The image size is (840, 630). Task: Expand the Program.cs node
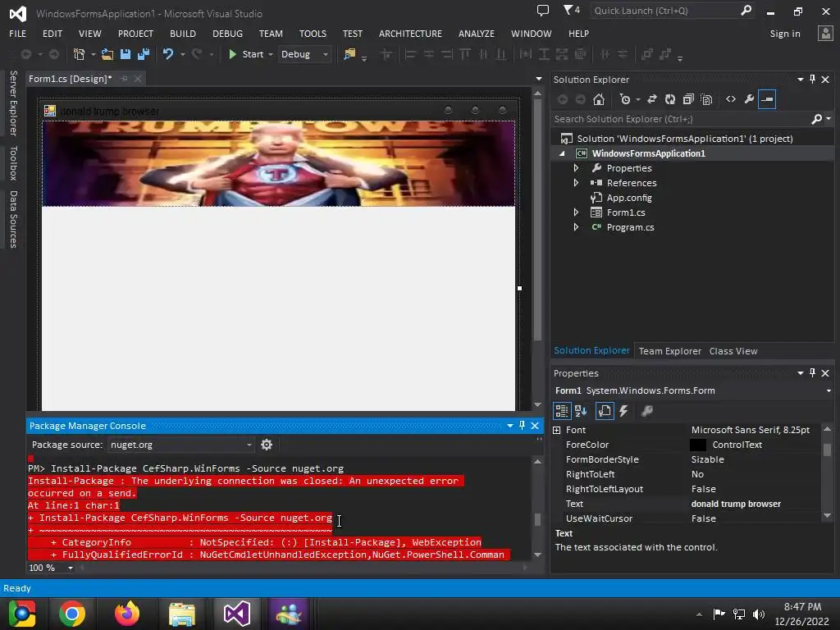576,227
